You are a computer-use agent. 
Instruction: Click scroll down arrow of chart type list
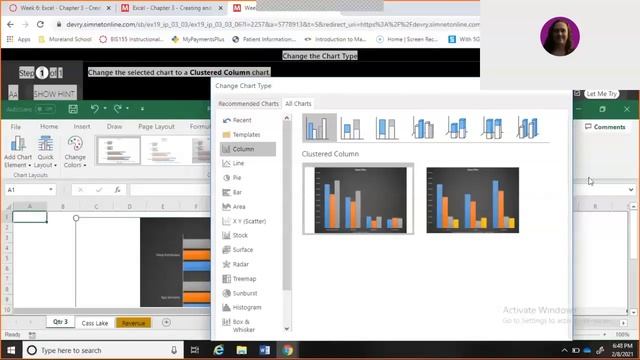(x=287, y=329)
